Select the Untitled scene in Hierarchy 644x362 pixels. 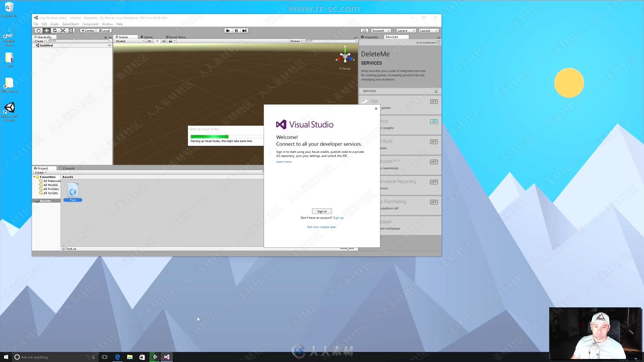pos(46,46)
